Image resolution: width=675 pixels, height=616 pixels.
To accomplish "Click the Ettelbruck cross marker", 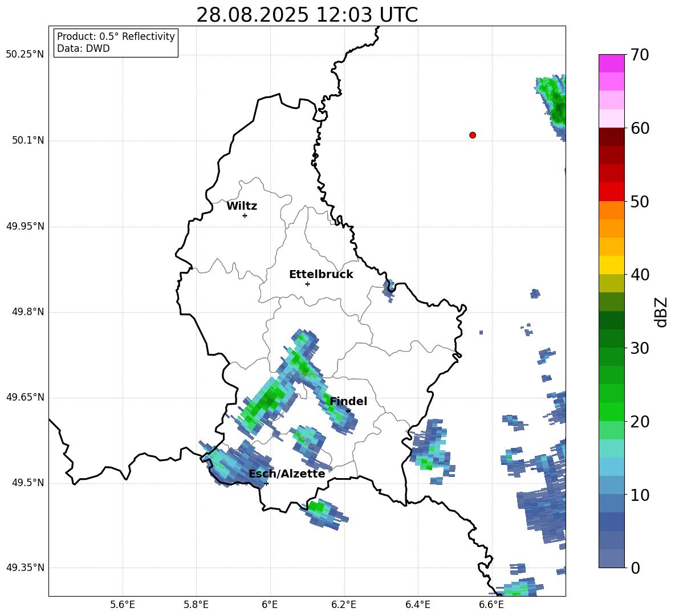I will tap(307, 284).
